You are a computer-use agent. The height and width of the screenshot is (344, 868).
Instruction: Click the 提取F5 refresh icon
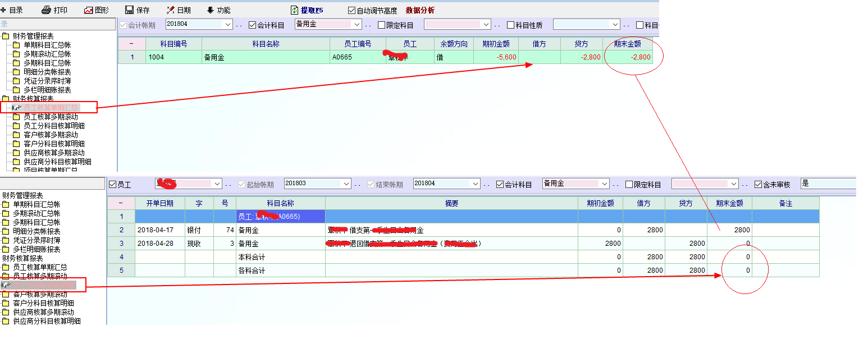coord(295,10)
